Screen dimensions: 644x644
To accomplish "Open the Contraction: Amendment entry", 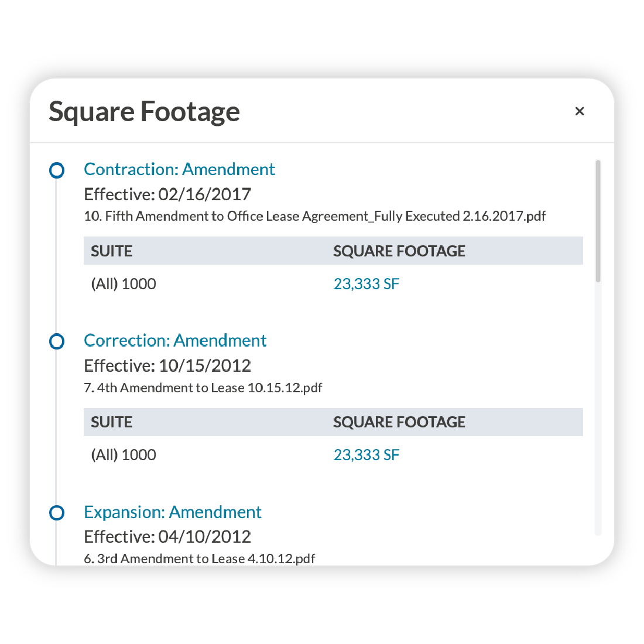I will [179, 169].
